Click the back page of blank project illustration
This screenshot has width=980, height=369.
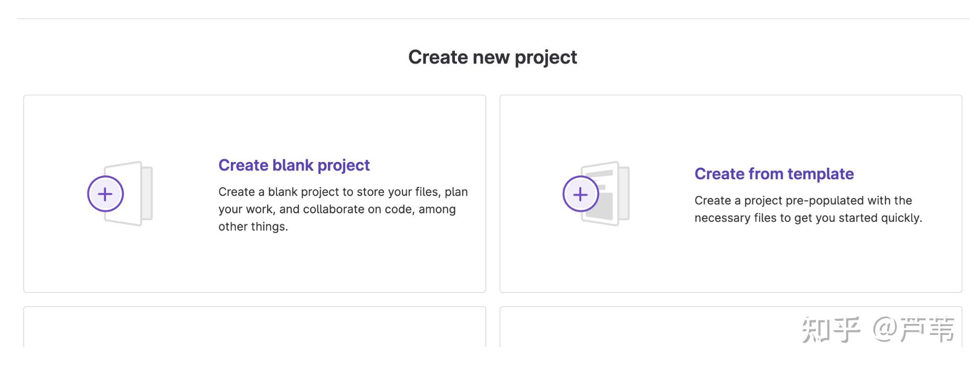[147, 193]
